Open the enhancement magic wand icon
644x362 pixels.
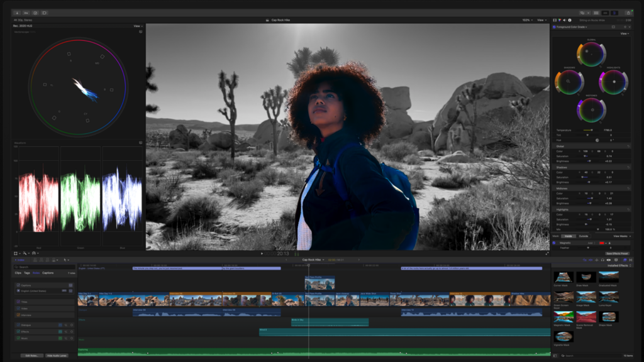point(25,253)
